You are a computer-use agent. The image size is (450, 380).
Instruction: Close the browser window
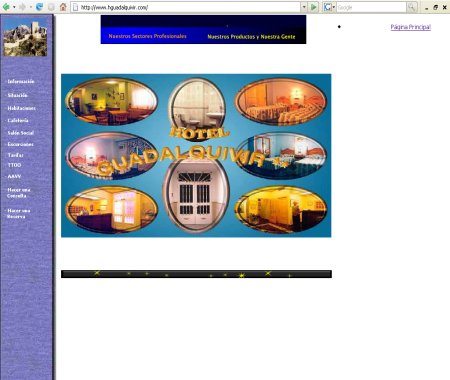pyautogui.click(x=445, y=7)
